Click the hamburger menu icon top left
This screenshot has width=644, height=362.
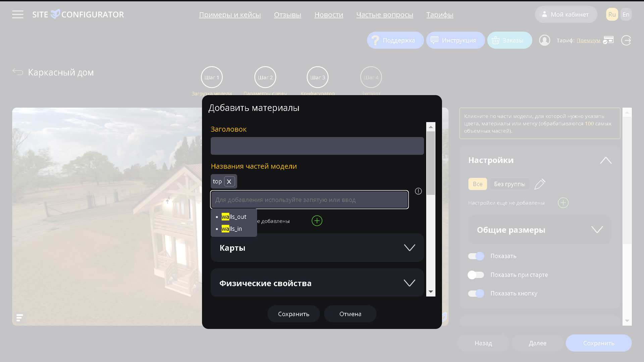18,15
